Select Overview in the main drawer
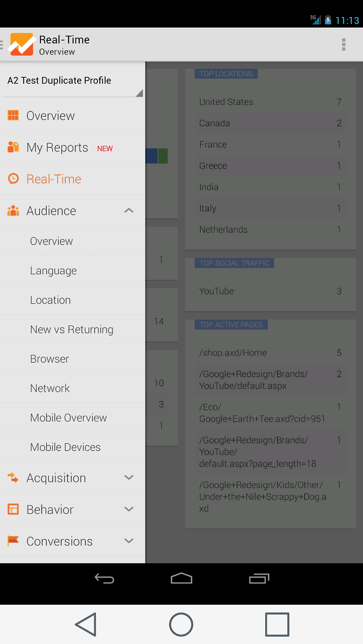 (73, 115)
